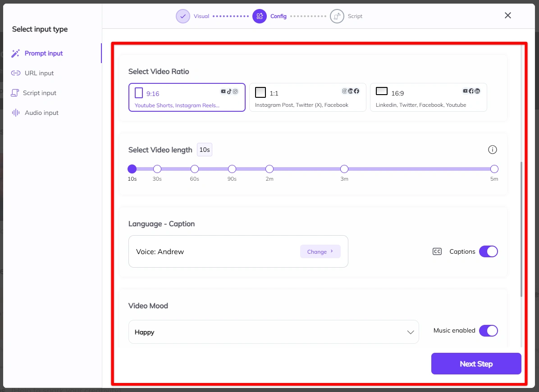Image resolution: width=539 pixels, height=392 pixels.
Task: Click the Visual step checkmark icon
Action: (183, 16)
